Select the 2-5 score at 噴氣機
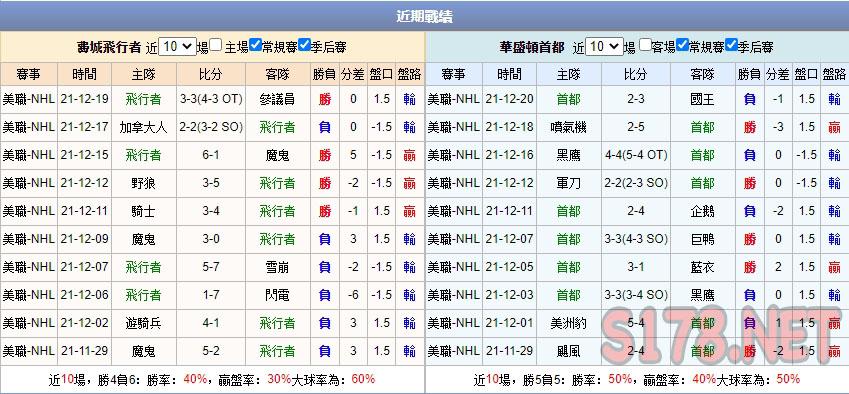Screen dimensions: 849x394 point(636,127)
